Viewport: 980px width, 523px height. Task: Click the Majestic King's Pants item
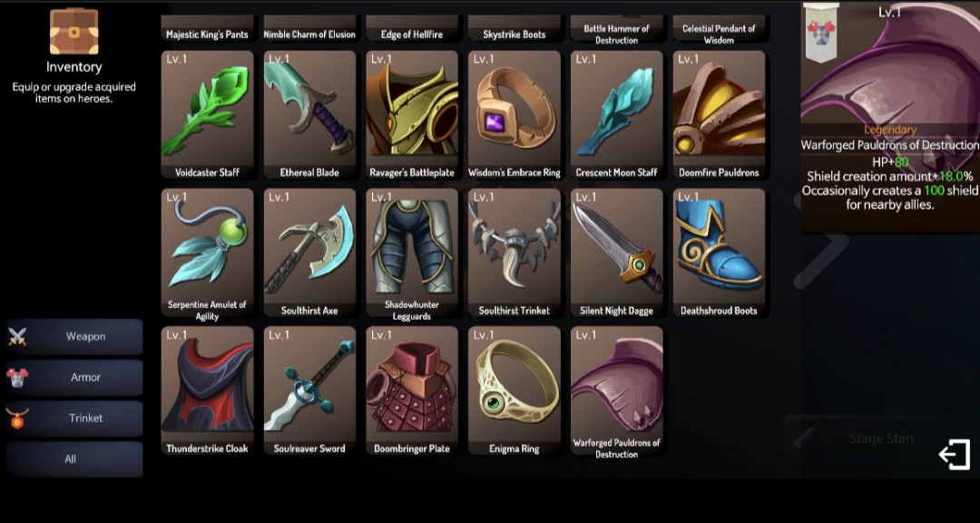[x=208, y=29]
